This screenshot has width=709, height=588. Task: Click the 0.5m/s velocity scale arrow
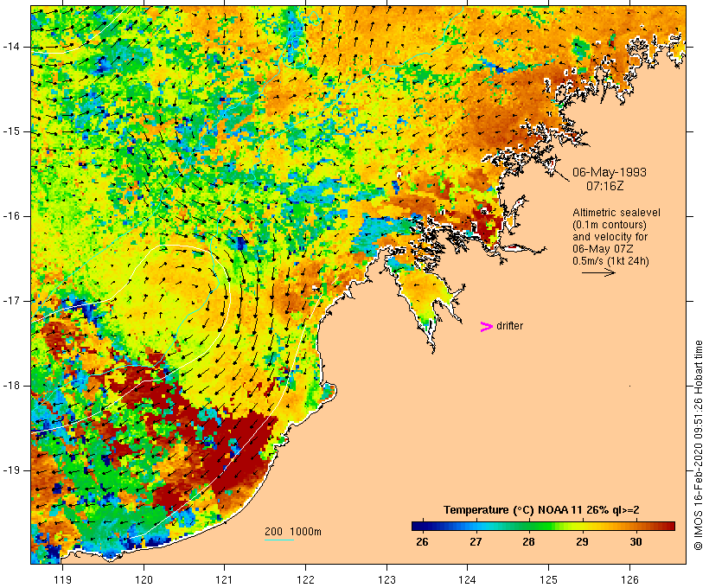coord(598,272)
